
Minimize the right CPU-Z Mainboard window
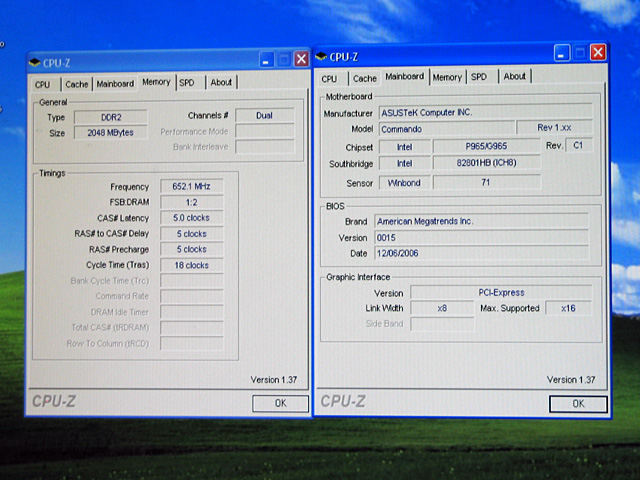(x=563, y=53)
